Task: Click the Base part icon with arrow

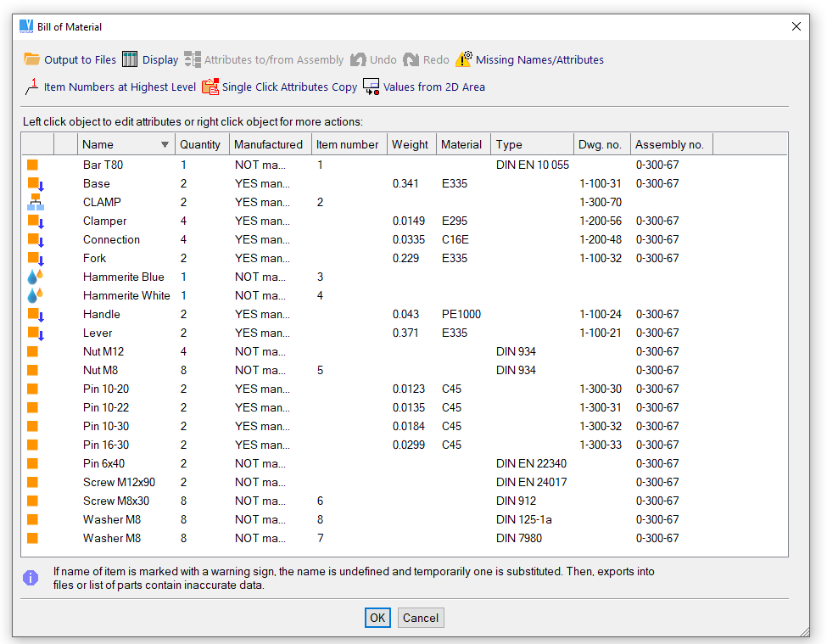Action: click(x=35, y=183)
